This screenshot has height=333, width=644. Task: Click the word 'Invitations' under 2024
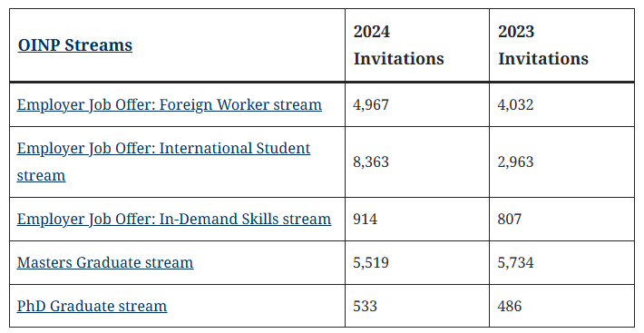click(399, 59)
